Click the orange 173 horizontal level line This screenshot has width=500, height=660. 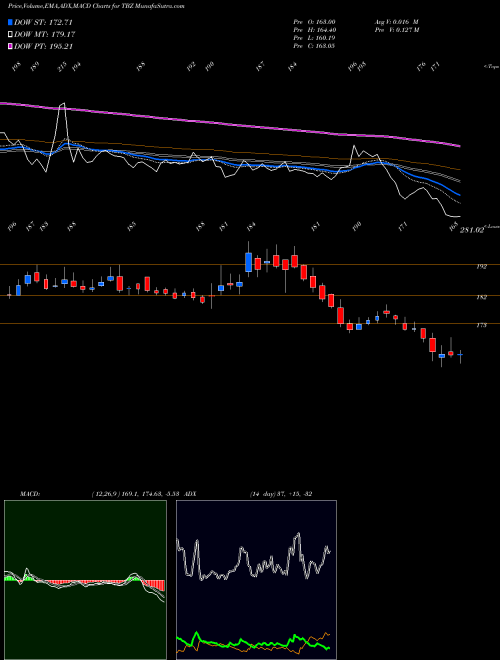tap(250, 323)
